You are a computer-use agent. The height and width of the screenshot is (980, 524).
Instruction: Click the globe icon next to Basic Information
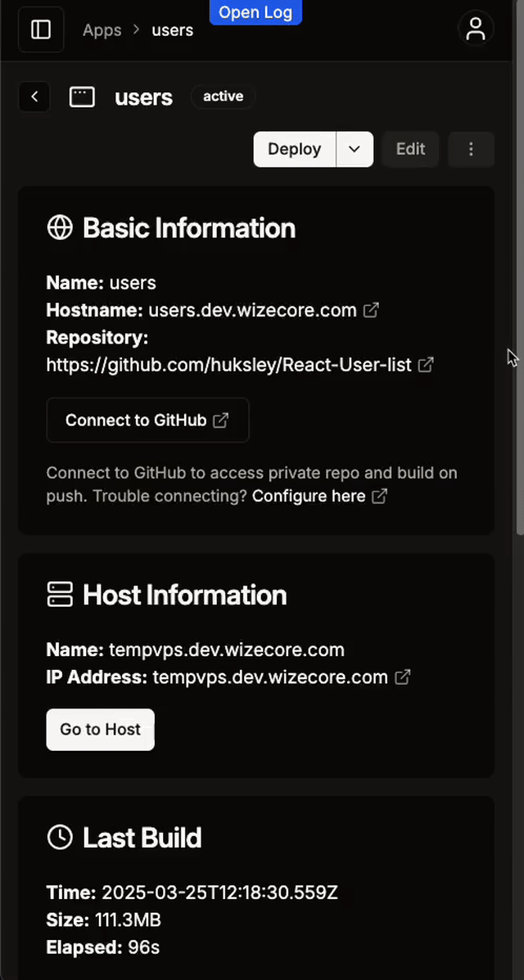pos(60,227)
